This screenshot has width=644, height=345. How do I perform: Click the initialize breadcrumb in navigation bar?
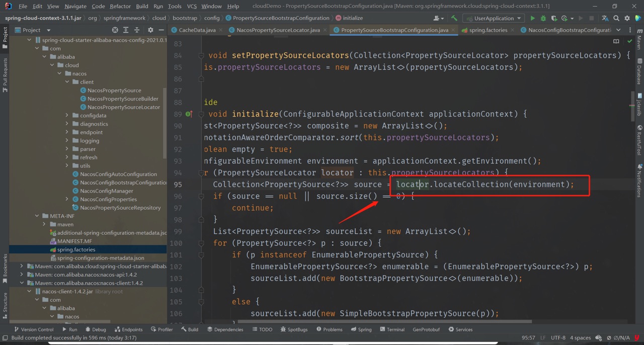tap(349, 18)
